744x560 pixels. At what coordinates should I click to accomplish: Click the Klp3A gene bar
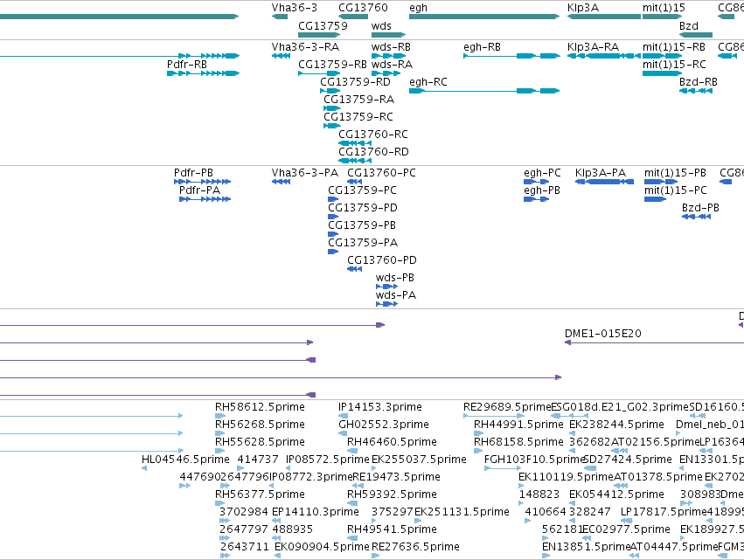(x=604, y=17)
